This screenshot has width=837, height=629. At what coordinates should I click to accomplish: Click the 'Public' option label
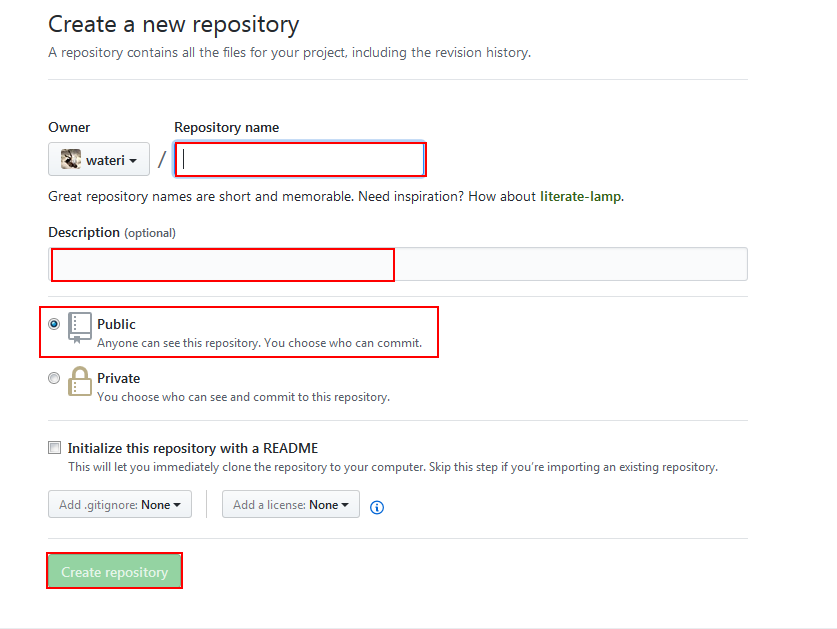point(116,324)
